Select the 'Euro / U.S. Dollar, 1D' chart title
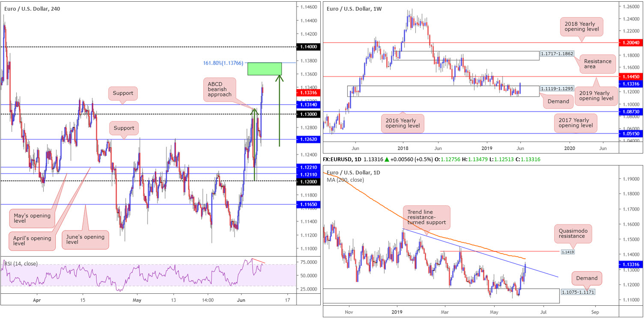The width and height of the screenshot is (644, 319). 354,172
